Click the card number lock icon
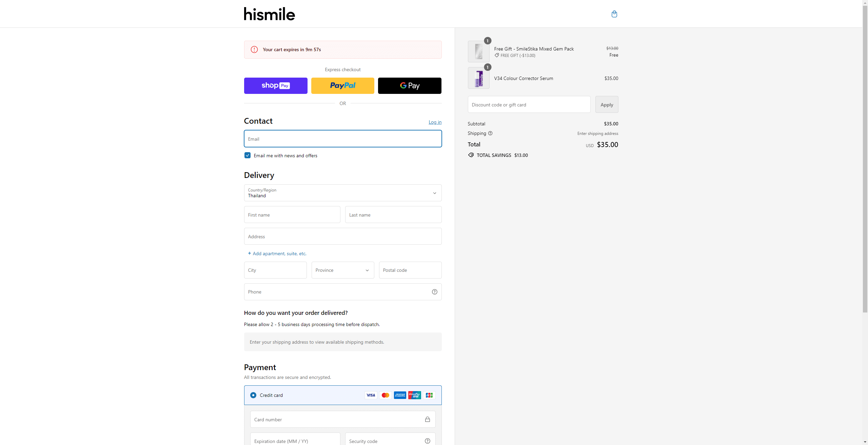The image size is (868, 445). (428, 419)
